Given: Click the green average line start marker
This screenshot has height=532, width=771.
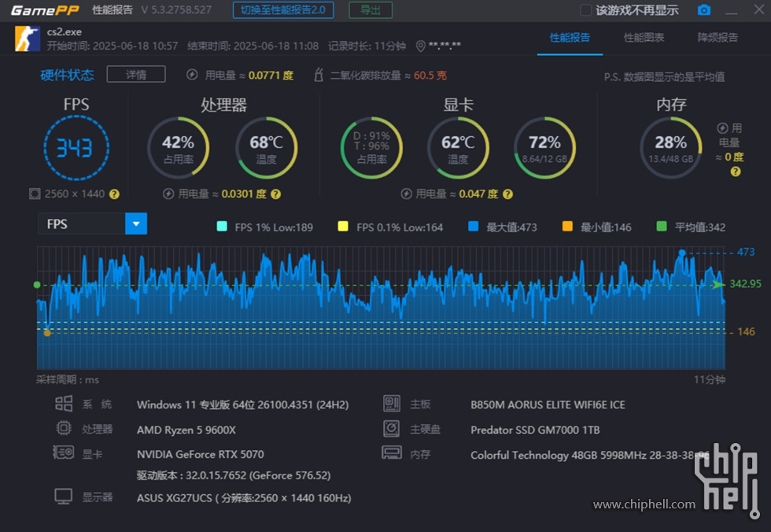Looking at the screenshot, I should tap(37, 285).
